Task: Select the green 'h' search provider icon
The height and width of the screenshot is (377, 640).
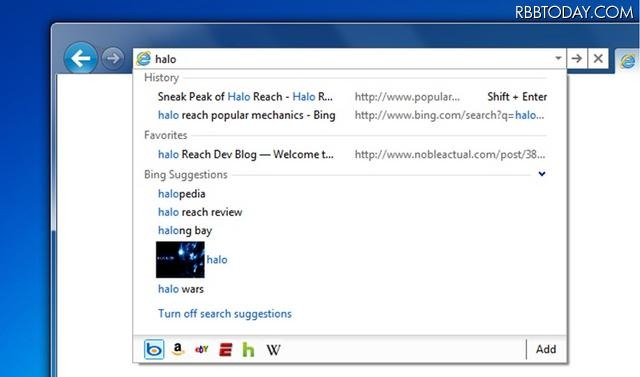Action: (248, 350)
